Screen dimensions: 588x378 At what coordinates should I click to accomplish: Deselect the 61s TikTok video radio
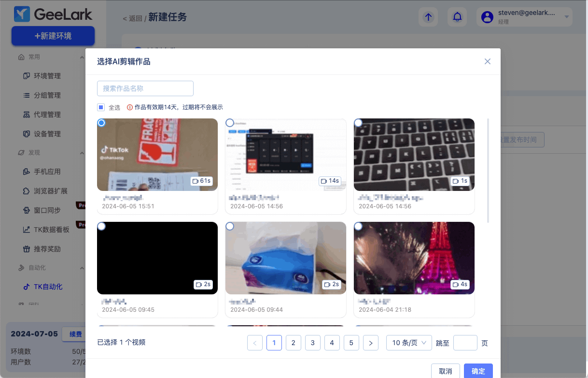click(x=101, y=123)
